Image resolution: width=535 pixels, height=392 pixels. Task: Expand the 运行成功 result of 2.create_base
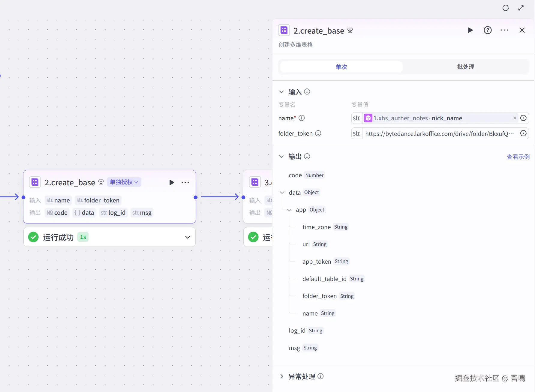coord(188,237)
